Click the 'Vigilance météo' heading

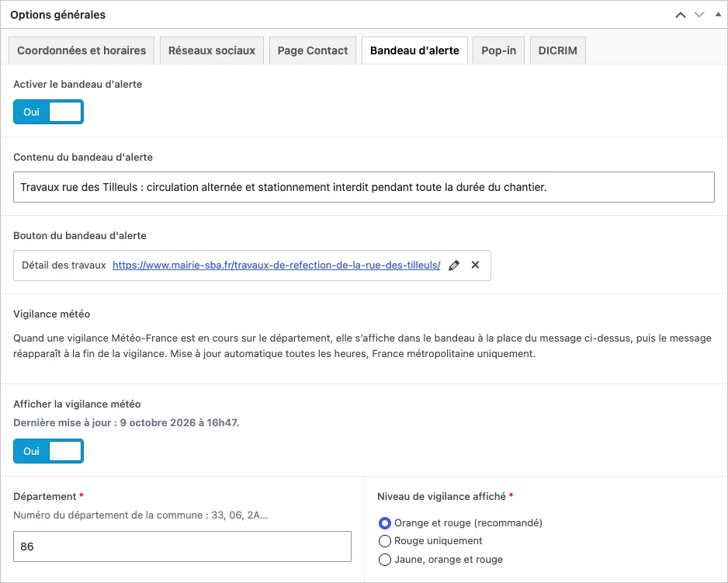click(51, 314)
